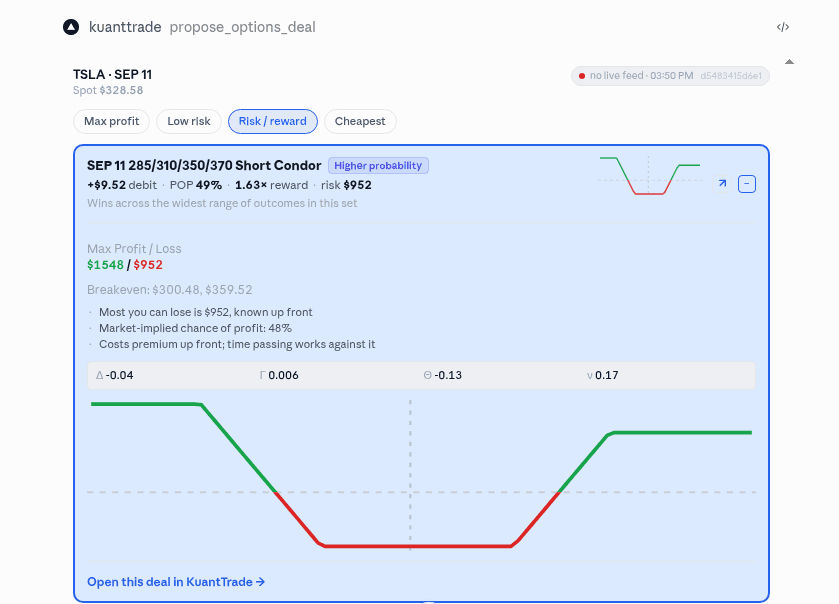The image size is (839, 604).
Task: Click the Market-implied chance of profit bullet
Action: coord(195,328)
